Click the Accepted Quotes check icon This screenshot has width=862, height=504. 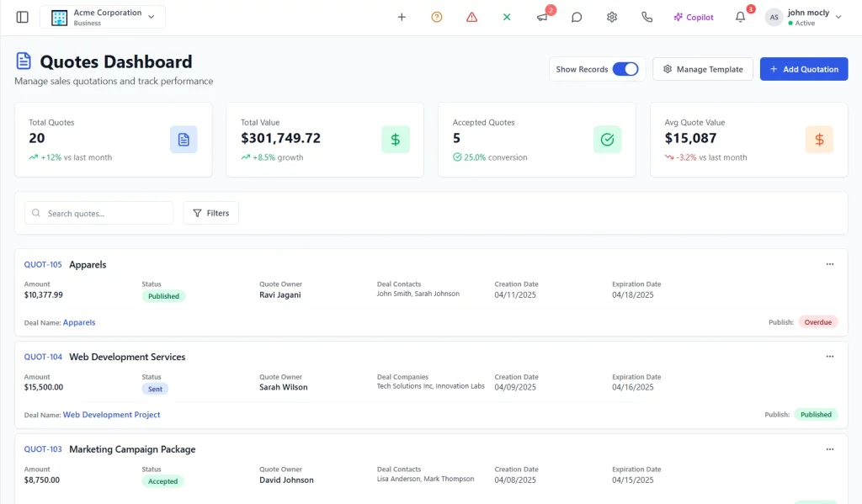[608, 140]
